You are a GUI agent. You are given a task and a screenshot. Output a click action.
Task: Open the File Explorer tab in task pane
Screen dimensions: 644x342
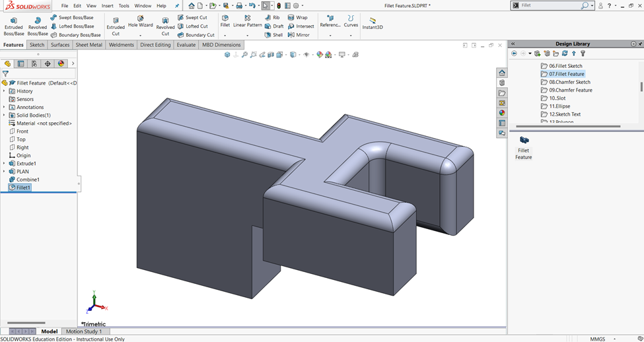click(502, 93)
